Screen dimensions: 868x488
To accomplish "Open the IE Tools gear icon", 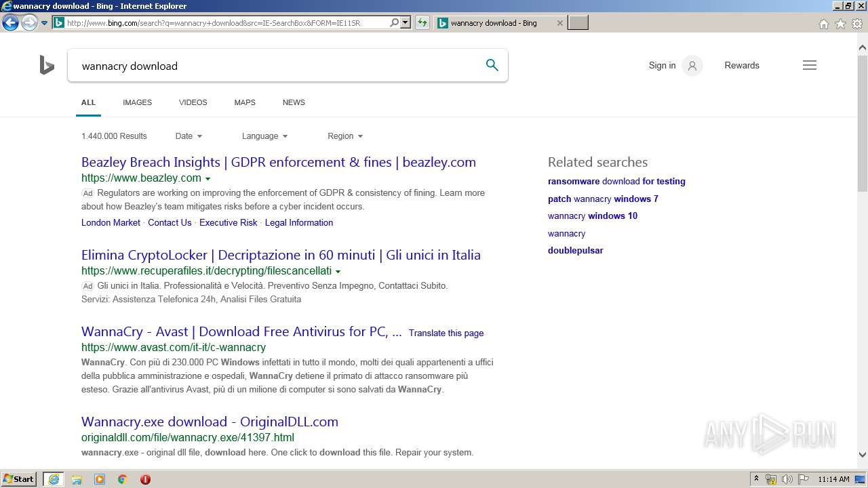I will (857, 24).
